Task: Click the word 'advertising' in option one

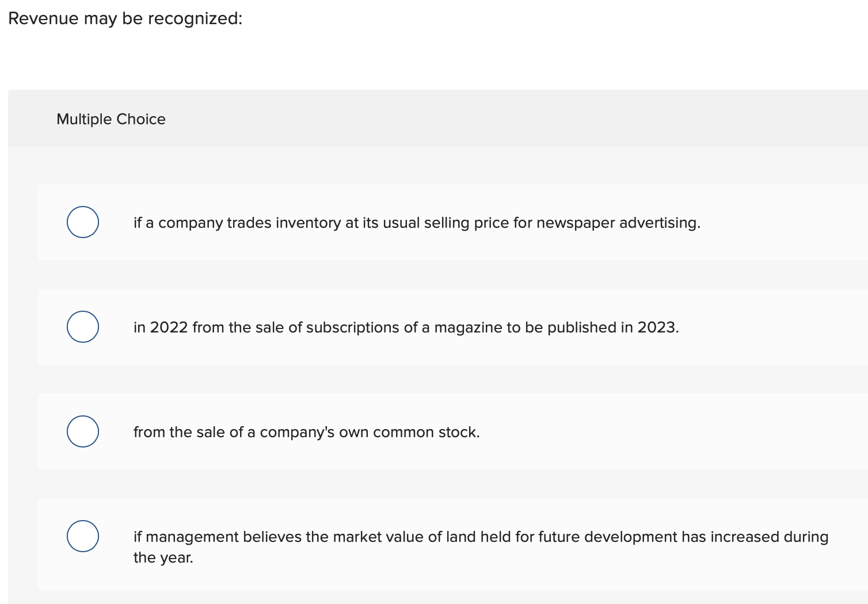Action: (660, 223)
